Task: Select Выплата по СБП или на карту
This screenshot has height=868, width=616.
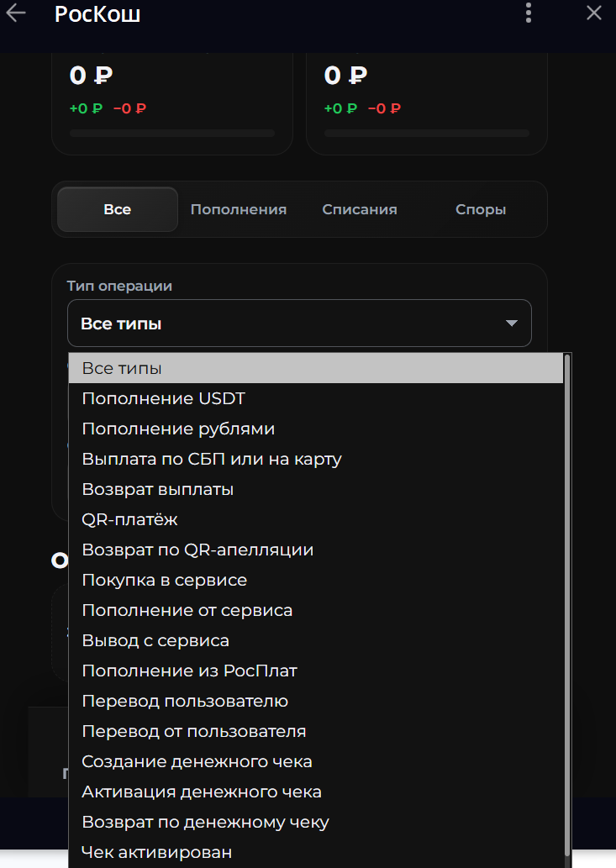Action: 316,459
